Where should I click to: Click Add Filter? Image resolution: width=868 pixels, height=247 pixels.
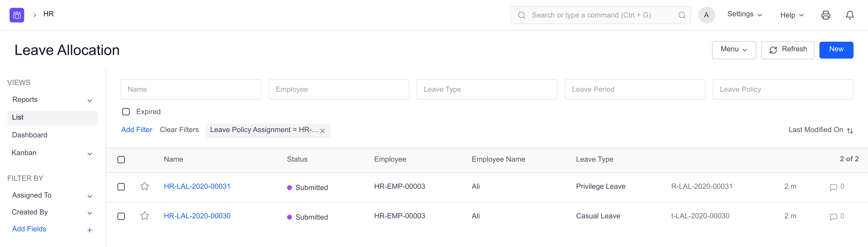137,130
